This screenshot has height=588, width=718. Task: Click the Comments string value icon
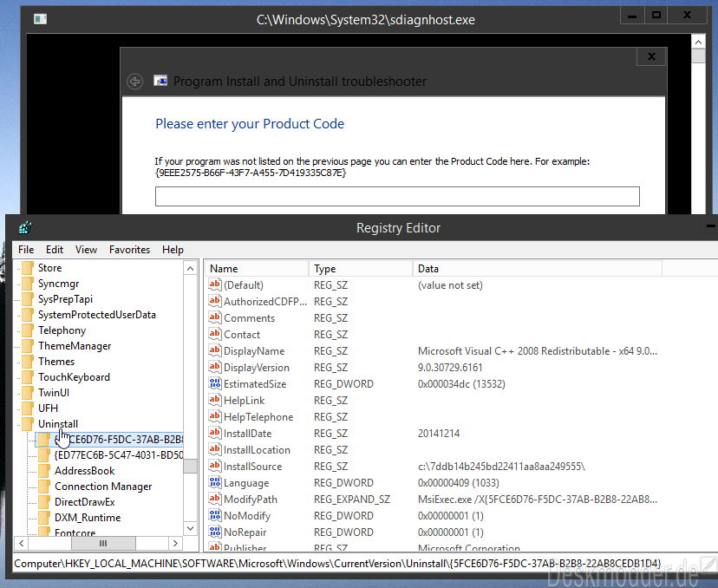(215, 317)
